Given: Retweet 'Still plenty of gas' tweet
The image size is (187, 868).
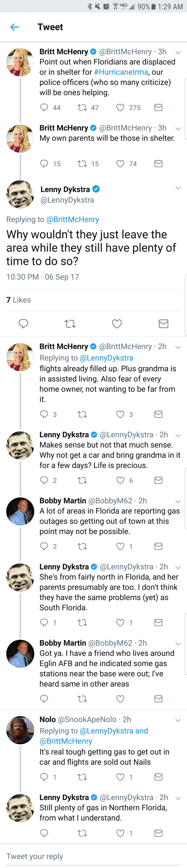Looking at the screenshot, I should click(x=82, y=833).
